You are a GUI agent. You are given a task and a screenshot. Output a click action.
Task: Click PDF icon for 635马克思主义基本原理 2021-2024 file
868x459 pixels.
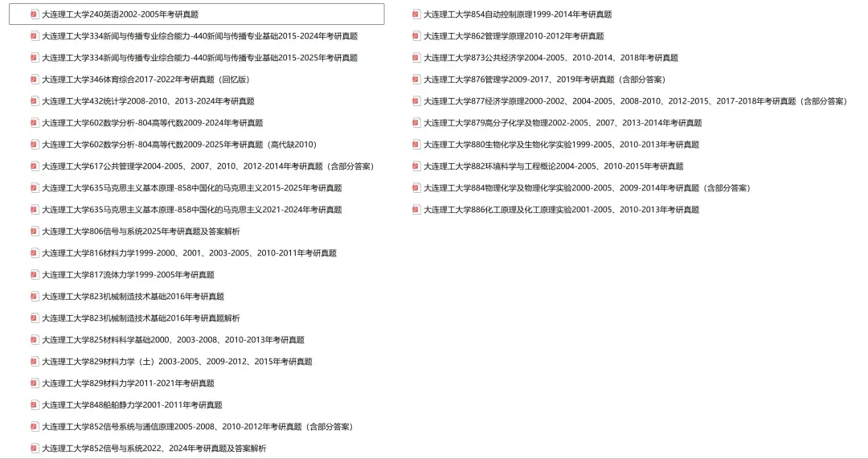tap(35, 209)
